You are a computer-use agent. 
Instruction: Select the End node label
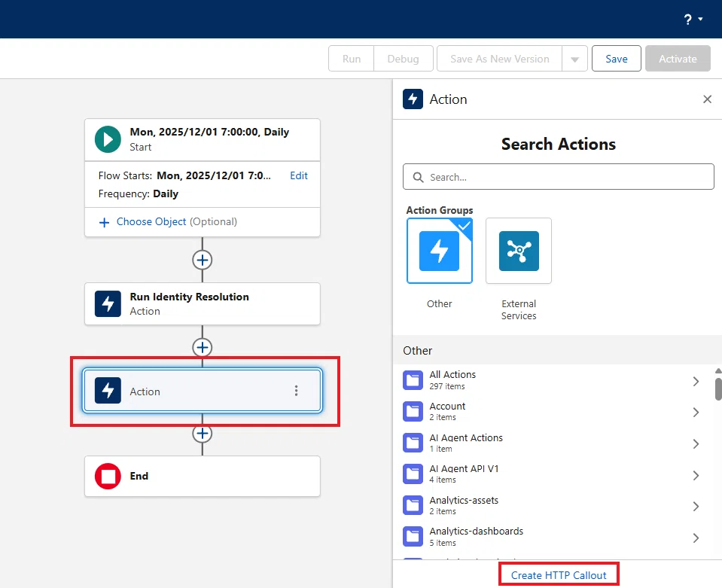coord(139,476)
